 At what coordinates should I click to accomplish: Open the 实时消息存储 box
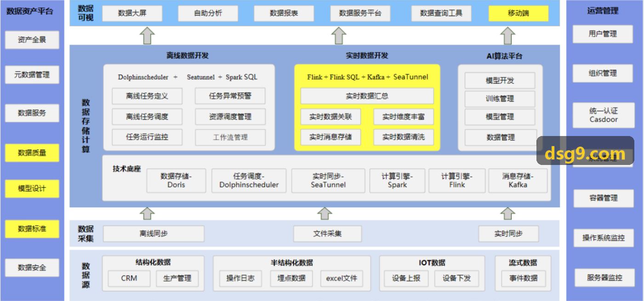point(331,137)
